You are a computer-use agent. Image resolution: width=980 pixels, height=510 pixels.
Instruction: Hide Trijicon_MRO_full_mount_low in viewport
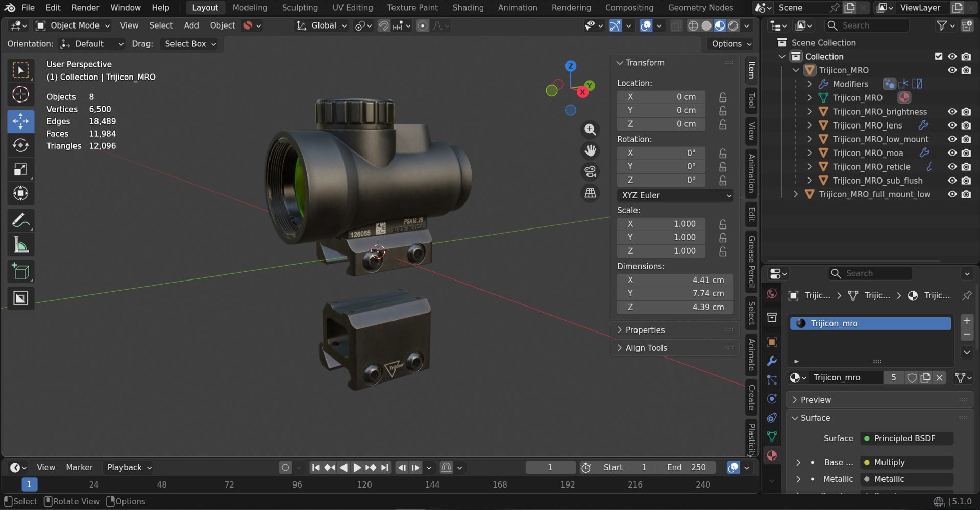coord(952,194)
